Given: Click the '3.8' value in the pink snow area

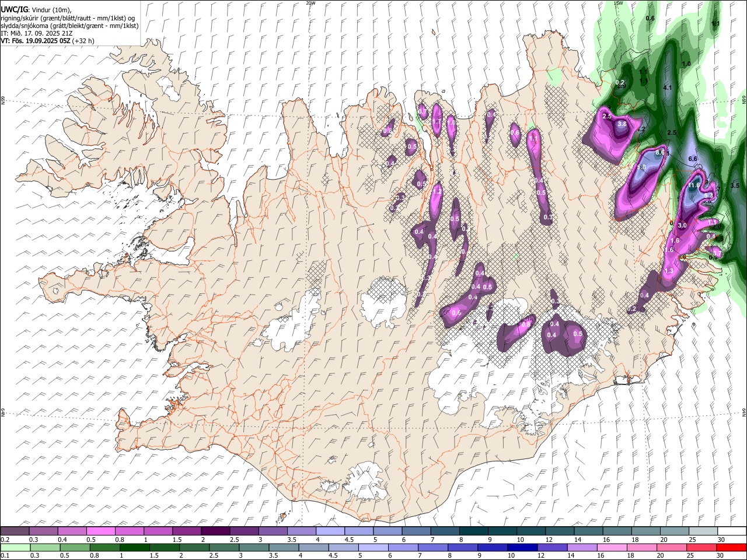Looking at the screenshot, I should coord(622,124).
